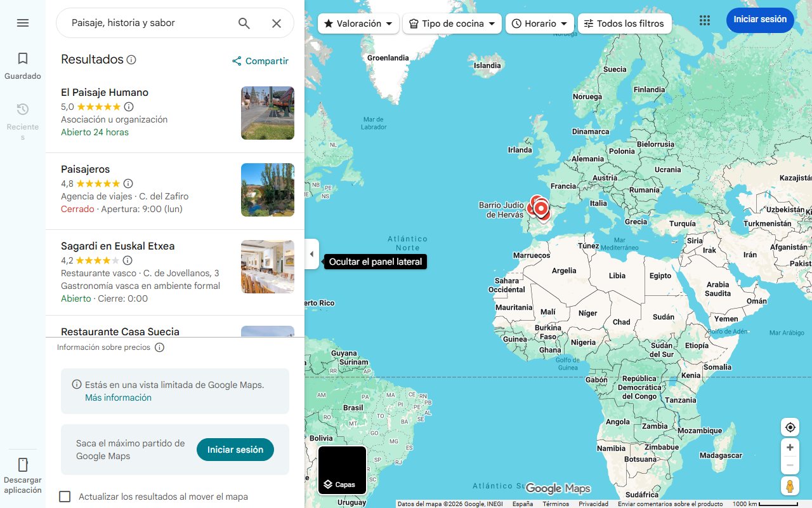
Task: Share results via Compartir
Action: [x=259, y=60]
